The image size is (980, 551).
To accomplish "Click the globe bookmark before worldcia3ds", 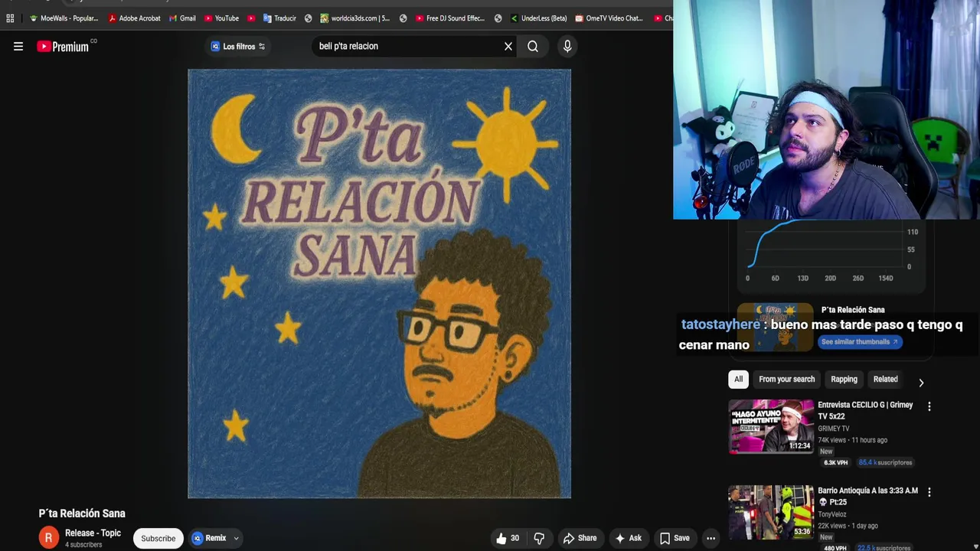I will pyautogui.click(x=309, y=18).
